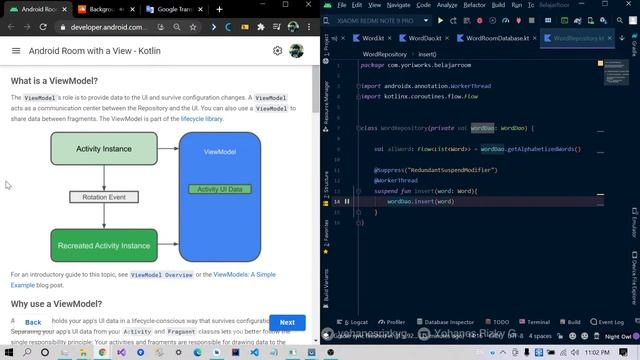This screenshot has height=360, width=640.
Task: Open the lifecycle library link
Action: tap(202, 119)
